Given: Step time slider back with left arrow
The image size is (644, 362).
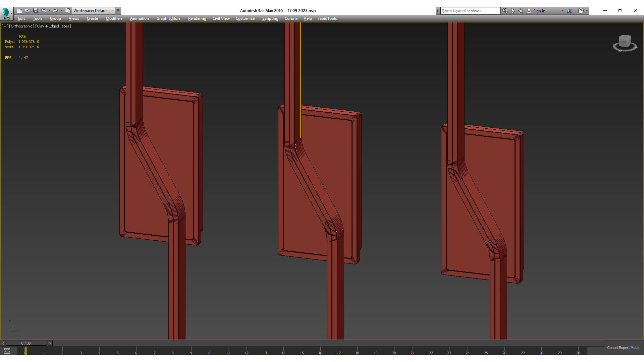Looking at the screenshot, I should (3, 343).
